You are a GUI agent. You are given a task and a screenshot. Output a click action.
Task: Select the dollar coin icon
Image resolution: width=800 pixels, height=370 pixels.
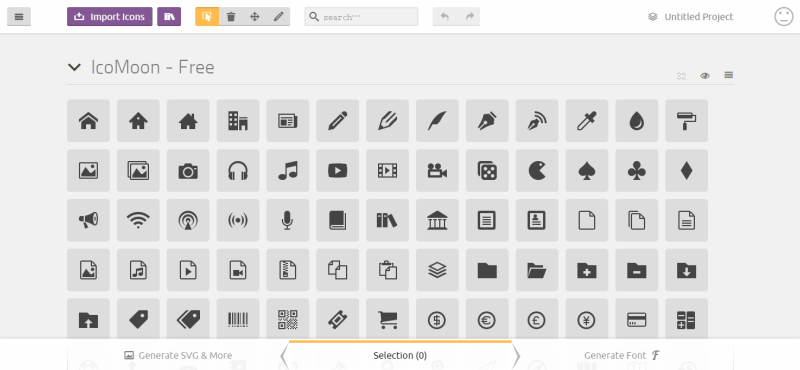(437, 320)
